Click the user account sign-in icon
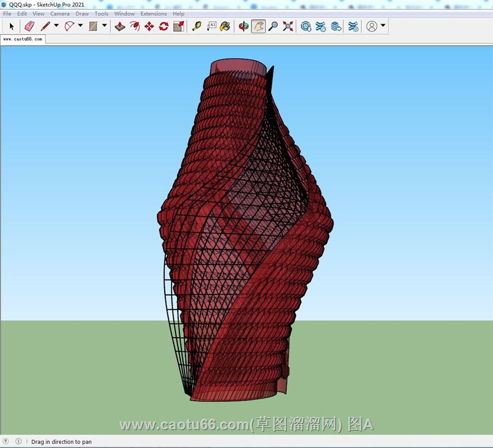The height and width of the screenshot is (448, 493). [371, 26]
